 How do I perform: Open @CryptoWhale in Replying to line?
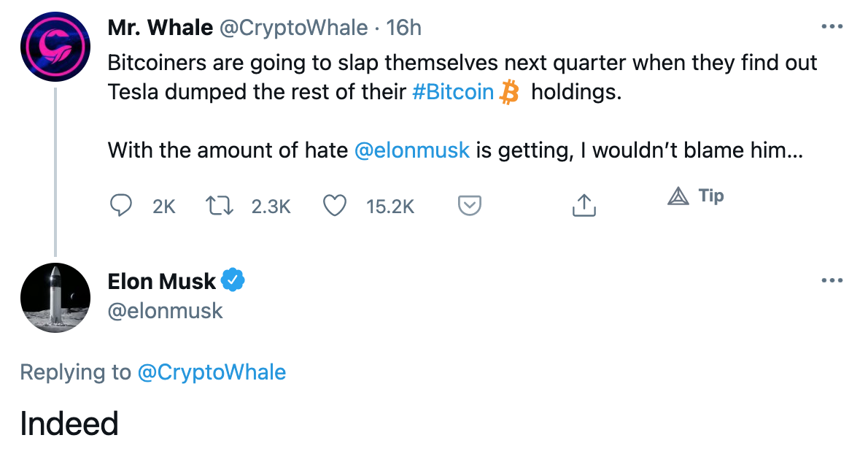pyautogui.click(x=212, y=372)
